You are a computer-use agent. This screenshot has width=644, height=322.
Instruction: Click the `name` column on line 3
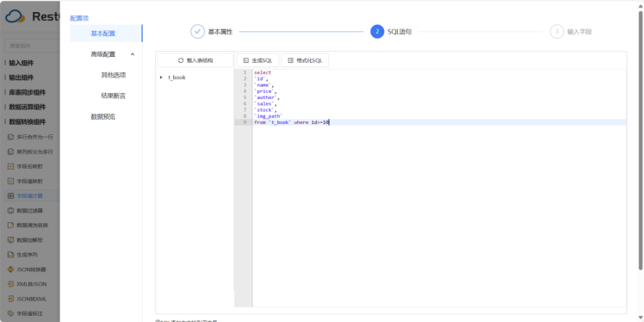coord(263,85)
